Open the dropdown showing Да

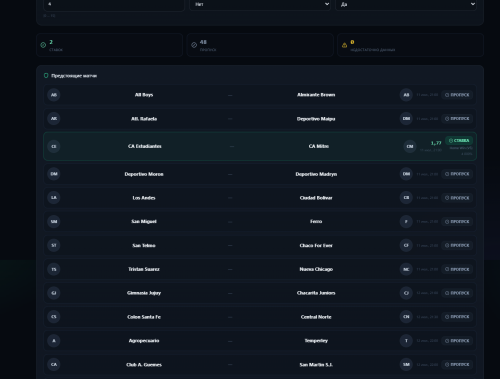pyautogui.click(x=406, y=4)
